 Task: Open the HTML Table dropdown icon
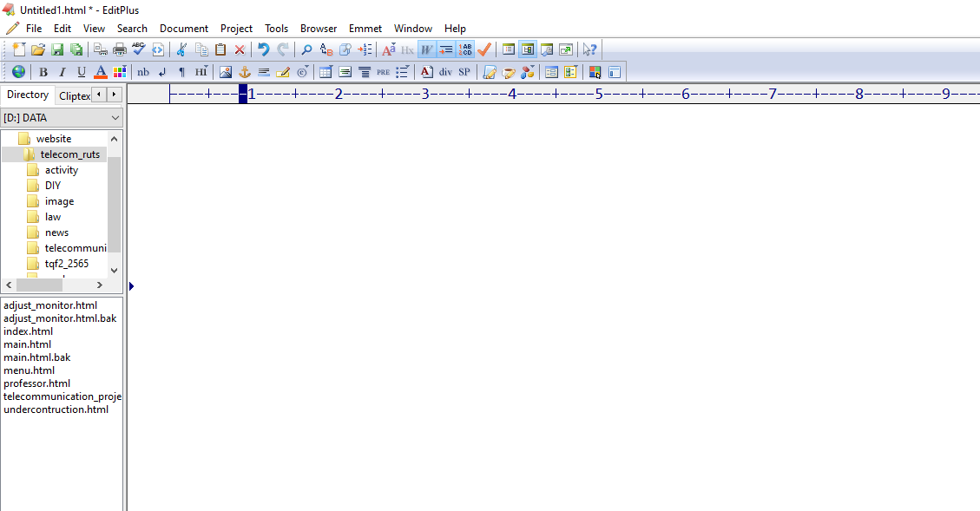pos(326,72)
